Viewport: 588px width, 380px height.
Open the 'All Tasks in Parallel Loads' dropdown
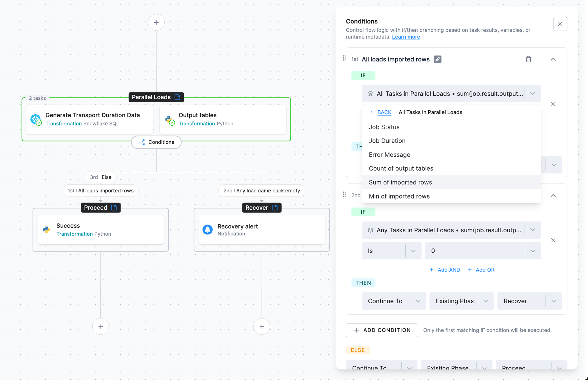coord(451,94)
